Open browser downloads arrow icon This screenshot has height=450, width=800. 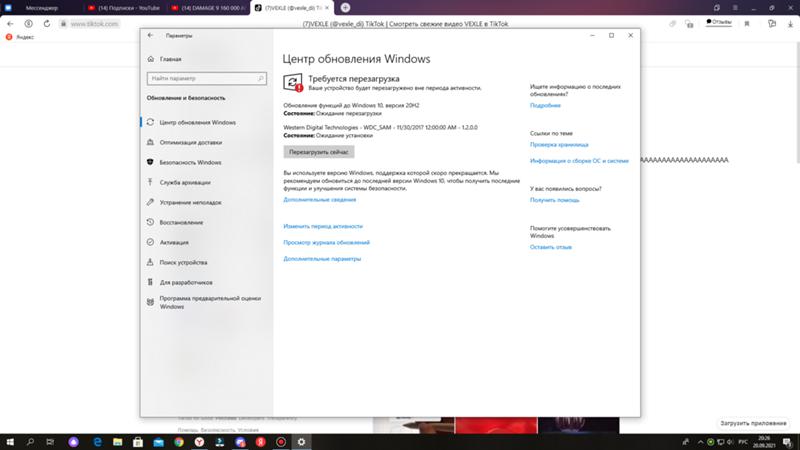pos(790,23)
